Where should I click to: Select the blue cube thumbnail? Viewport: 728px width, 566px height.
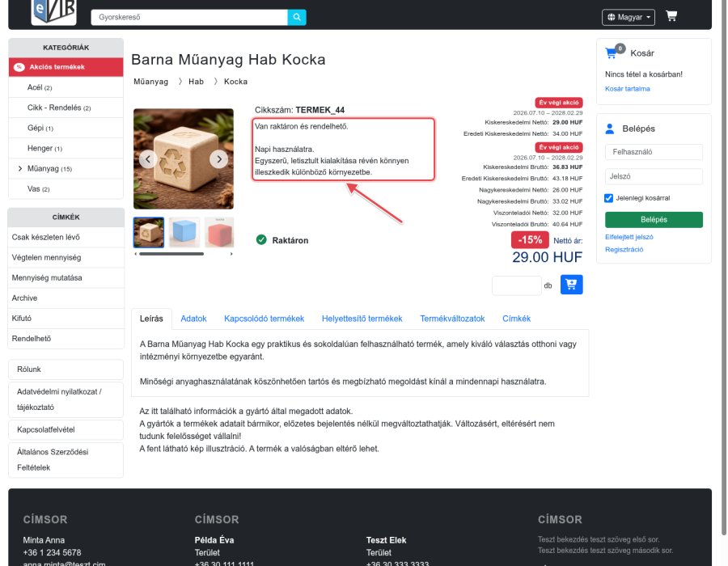click(x=184, y=232)
